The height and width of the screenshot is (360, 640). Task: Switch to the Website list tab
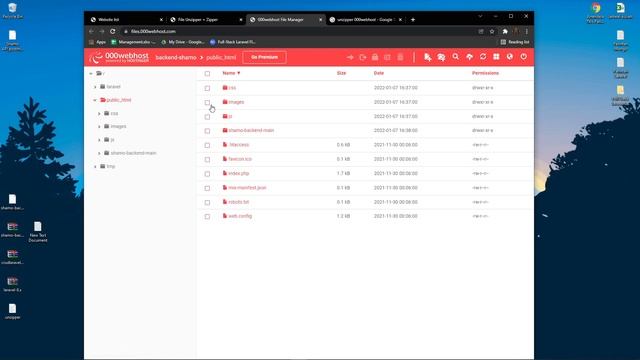pyautogui.click(x=126, y=20)
